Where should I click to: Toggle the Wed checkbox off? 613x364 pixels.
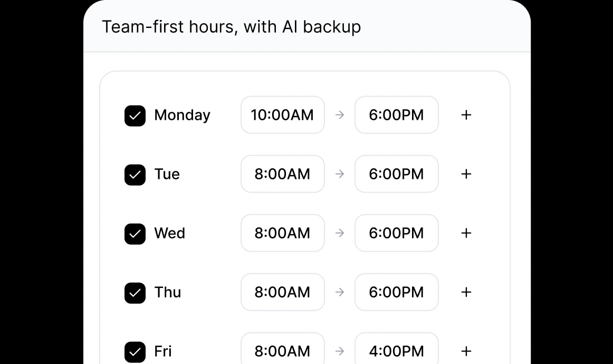pyautogui.click(x=135, y=234)
